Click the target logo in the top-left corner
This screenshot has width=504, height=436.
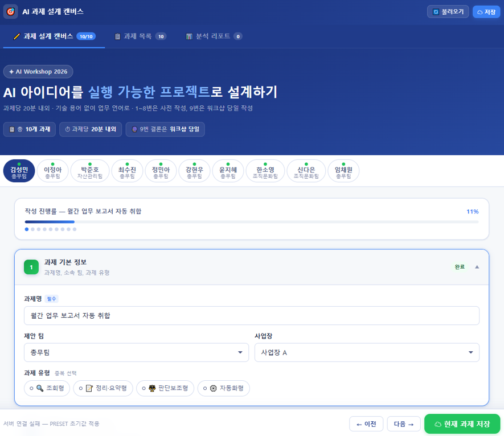click(10, 11)
